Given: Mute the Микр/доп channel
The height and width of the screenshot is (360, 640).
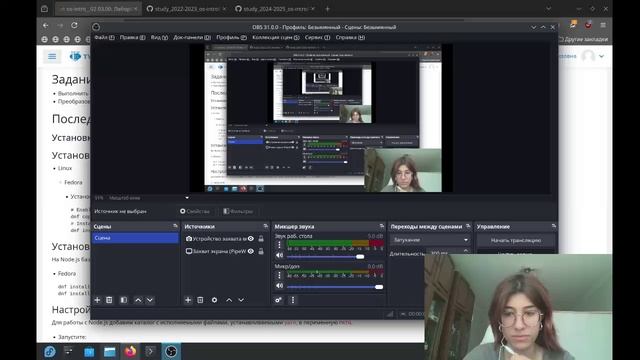Looking at the screenshot, I should coord(279,286).
